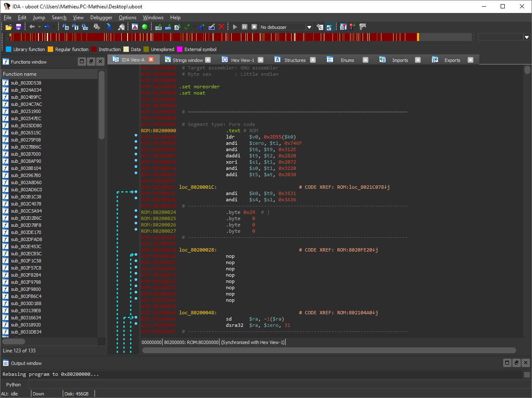The image size is (532, 398).
Task: Click the red X delete icon in toolbar
Action: click(222, 27)
